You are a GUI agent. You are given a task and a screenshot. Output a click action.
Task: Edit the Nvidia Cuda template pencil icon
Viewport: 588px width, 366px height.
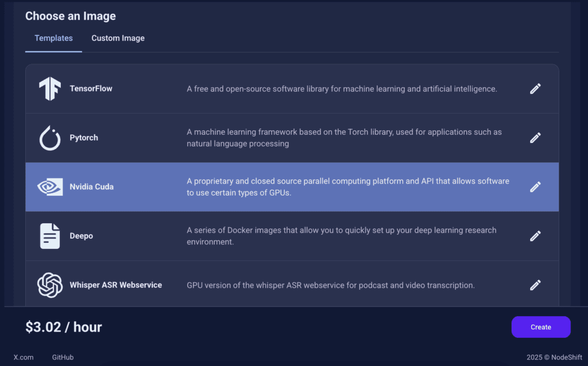[536, 187]
